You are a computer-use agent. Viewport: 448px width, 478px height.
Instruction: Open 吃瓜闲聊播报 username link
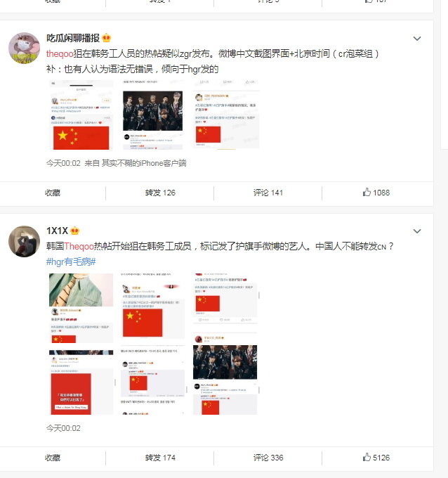[x=73, y=38]
